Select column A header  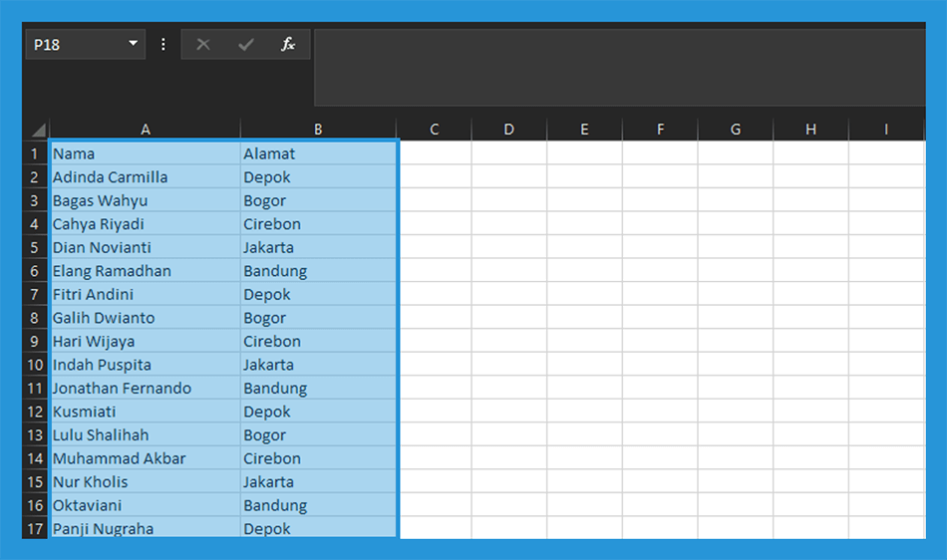145,130
